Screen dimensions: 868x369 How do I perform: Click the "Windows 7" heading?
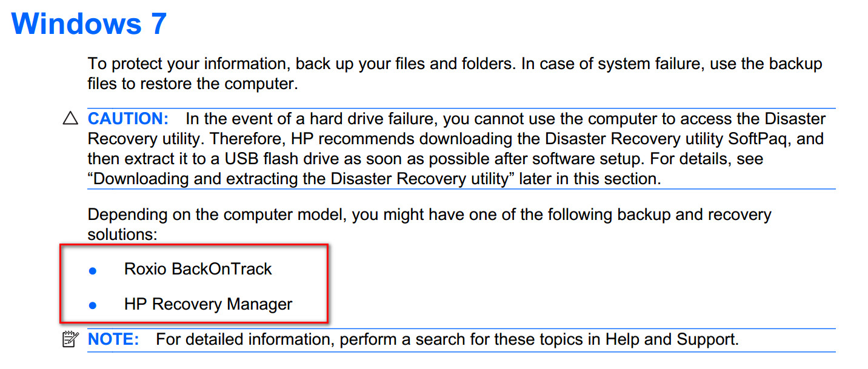pyautogui.click(x=88, y=24)
